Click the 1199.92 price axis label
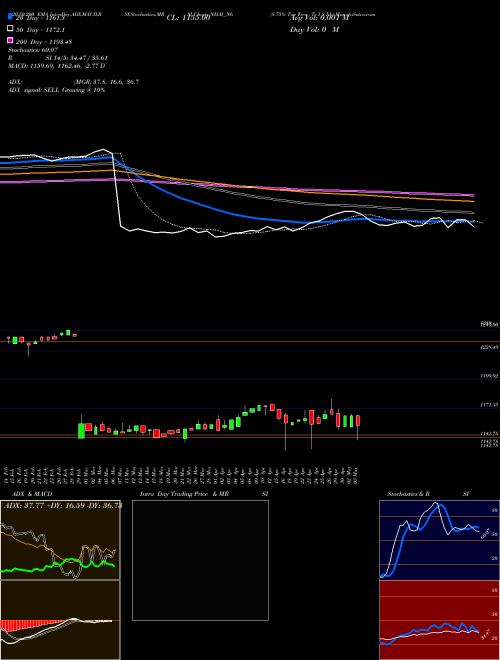This screenshot has width=500, height=660. point(489,376)
